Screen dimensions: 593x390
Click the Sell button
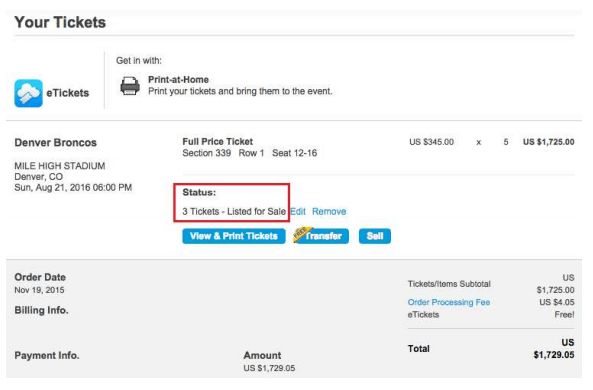click(x=374, y=236)
